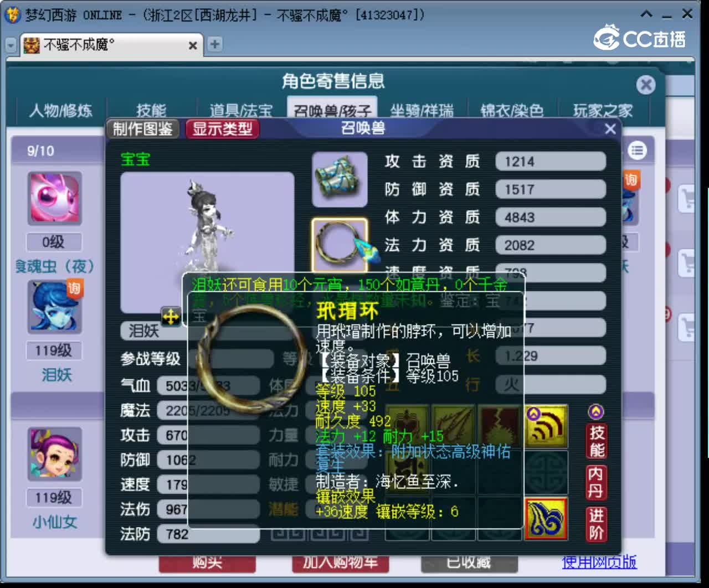709x588 pixels.
Task: Select the 召唤兽/孩子 tab
Action: (332, 109)
